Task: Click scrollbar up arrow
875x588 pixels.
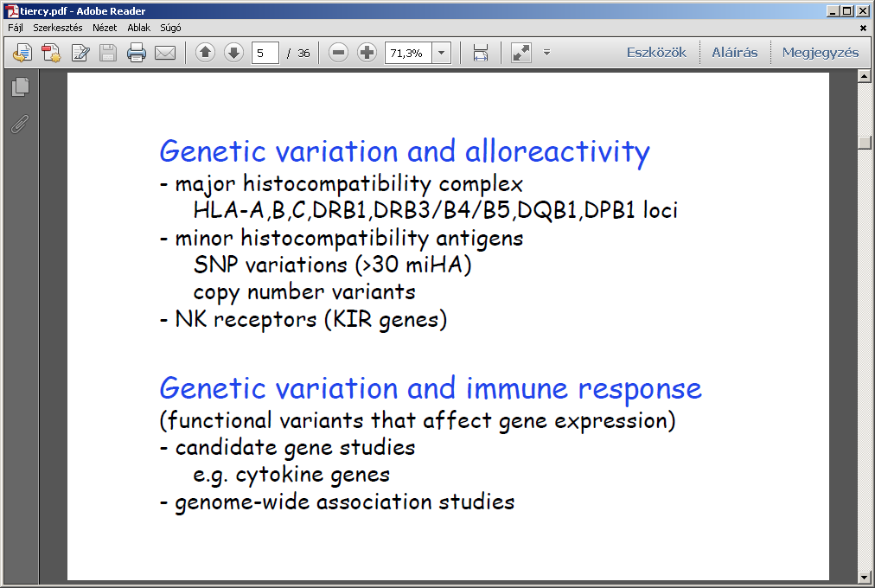Action: click(x=865, y=76)
